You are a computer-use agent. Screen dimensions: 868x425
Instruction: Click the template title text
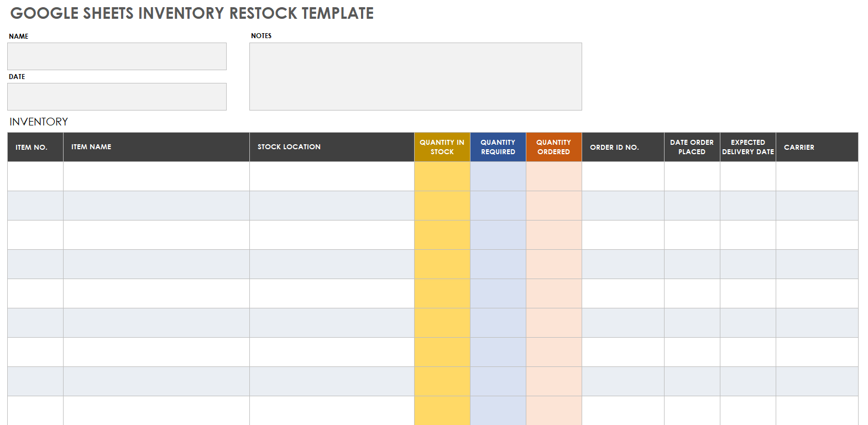tap(192, 13)
